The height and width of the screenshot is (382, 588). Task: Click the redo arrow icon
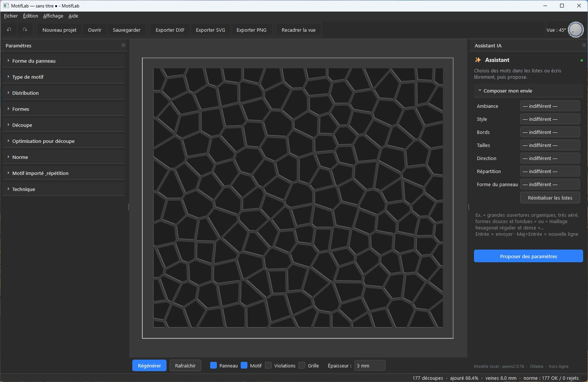(x=25, y=30)
